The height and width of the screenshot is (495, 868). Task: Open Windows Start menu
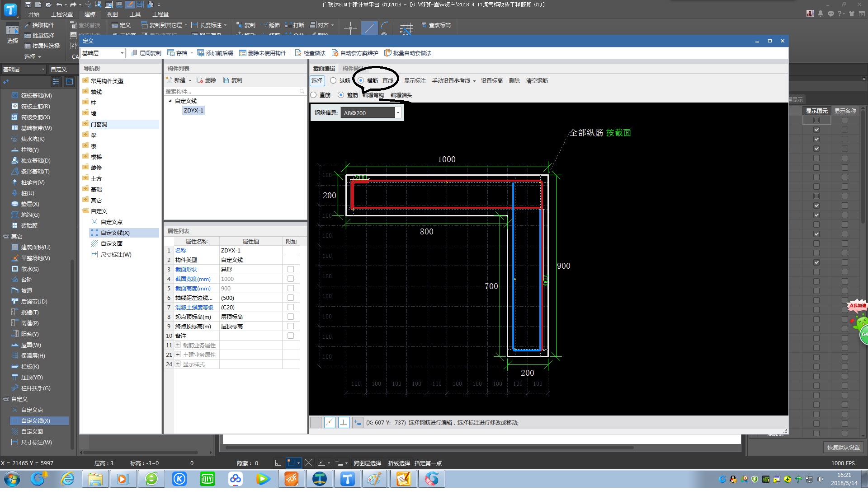point(12,479)
